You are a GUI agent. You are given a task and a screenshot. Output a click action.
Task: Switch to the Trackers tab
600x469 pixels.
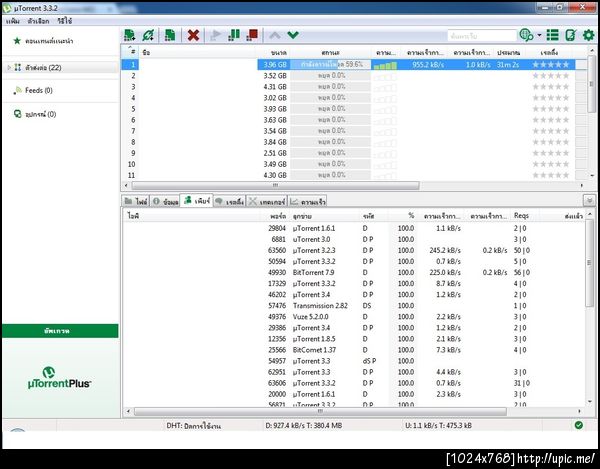[267, 201]
